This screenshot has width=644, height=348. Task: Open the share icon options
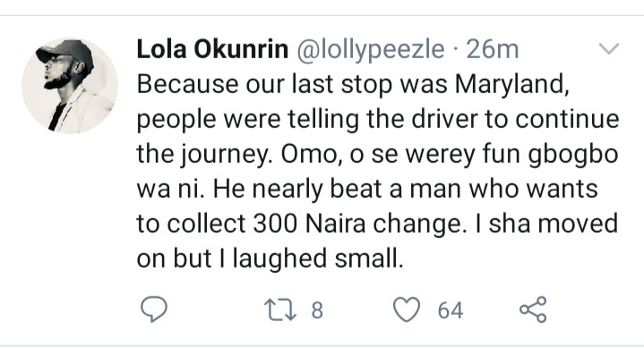point(533,310)
